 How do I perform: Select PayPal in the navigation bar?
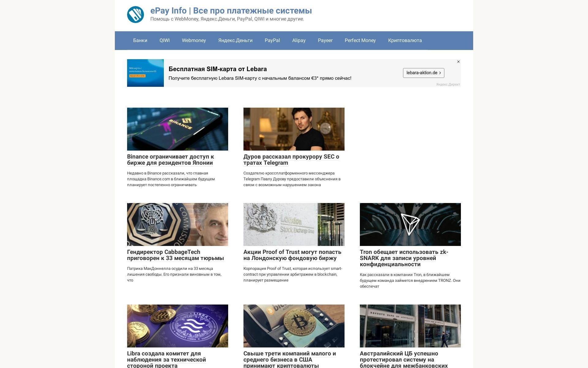pyautogui.click(x=272, y=40)
